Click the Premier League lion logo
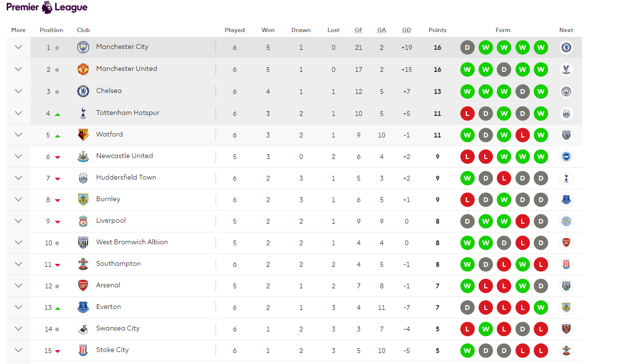This screenshot has width=621, height=364. (x=47, y=7)
